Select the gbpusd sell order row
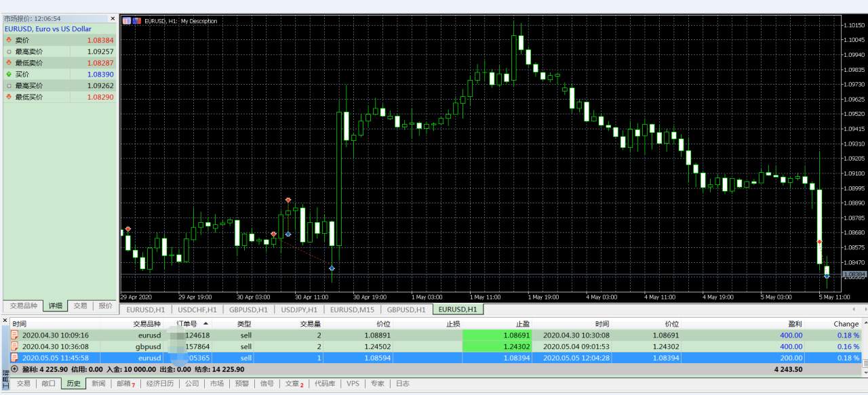This screenshot has width=868, height=395. pyautogui.click(x=435, y=346)
